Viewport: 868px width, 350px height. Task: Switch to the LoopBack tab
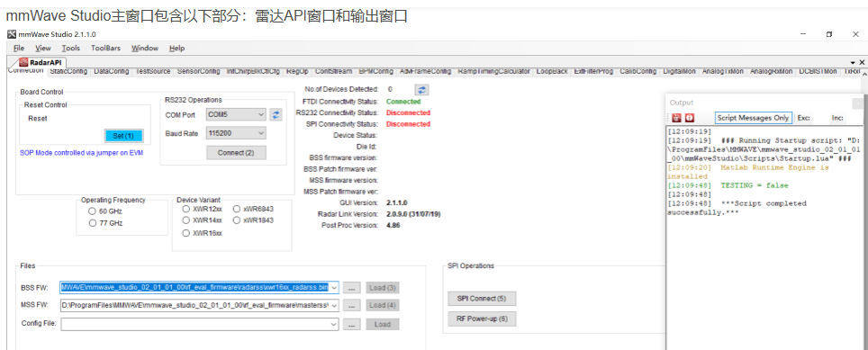553,71
